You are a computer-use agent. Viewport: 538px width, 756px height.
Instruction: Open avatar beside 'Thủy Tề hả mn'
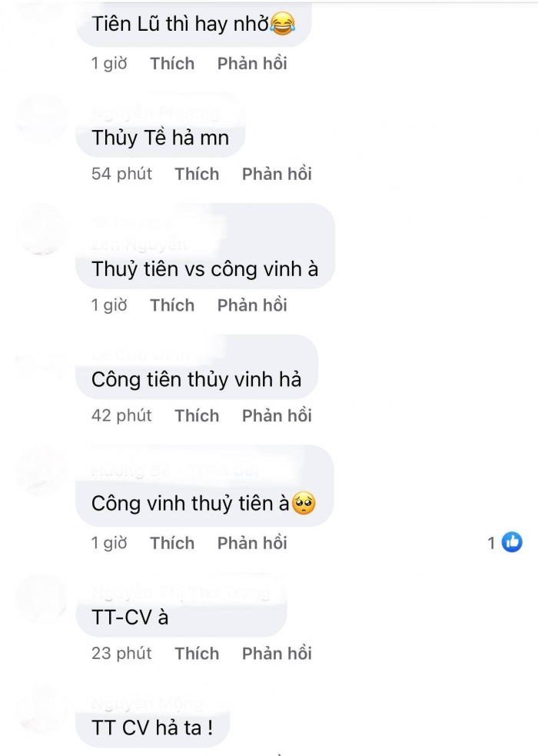42,119
